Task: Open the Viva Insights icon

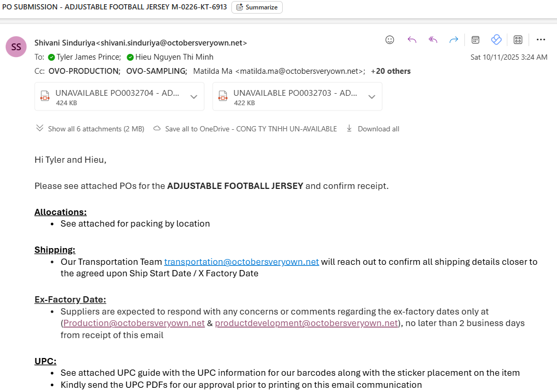Action: click(496, 40)
